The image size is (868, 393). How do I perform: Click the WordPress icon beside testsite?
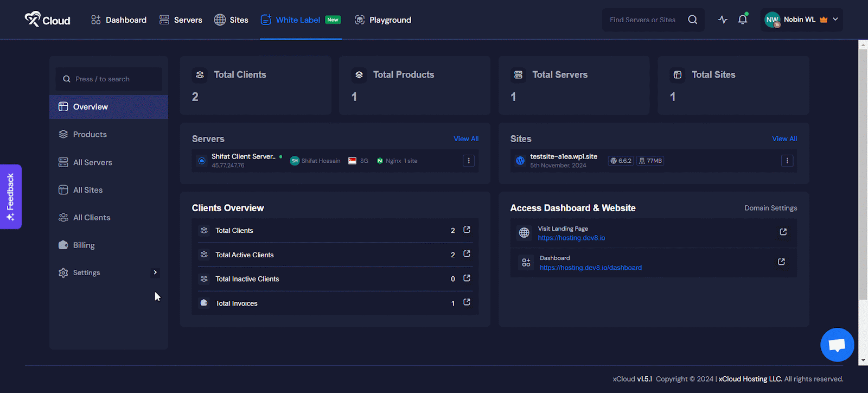coord(520,161)
